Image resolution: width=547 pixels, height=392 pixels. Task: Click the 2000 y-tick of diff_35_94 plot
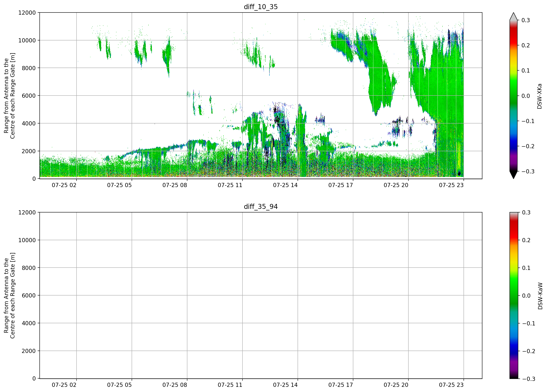(x=29, y=351)
